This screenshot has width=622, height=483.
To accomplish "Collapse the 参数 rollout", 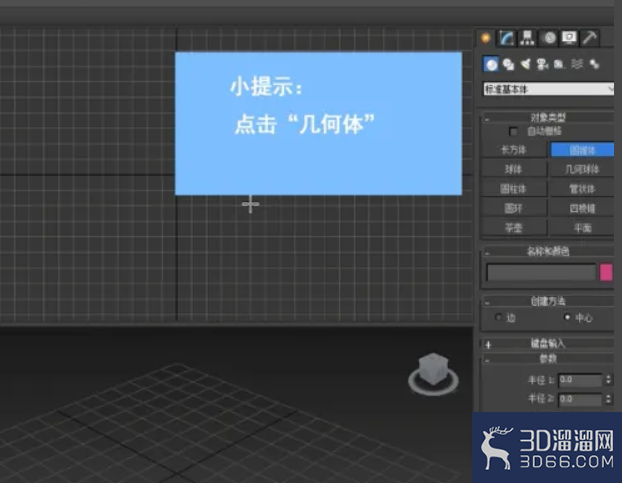I will (548, 359).
